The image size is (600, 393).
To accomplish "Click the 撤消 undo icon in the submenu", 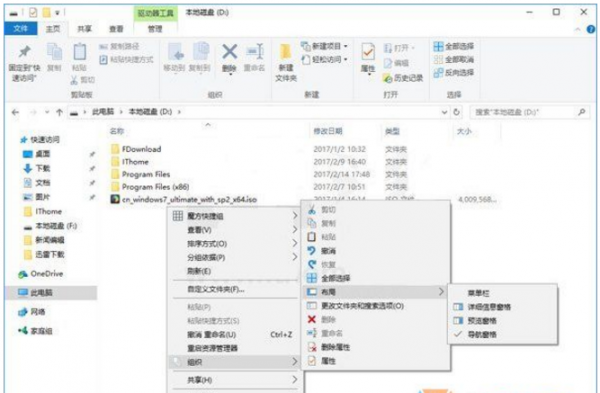I will (312, 251).
